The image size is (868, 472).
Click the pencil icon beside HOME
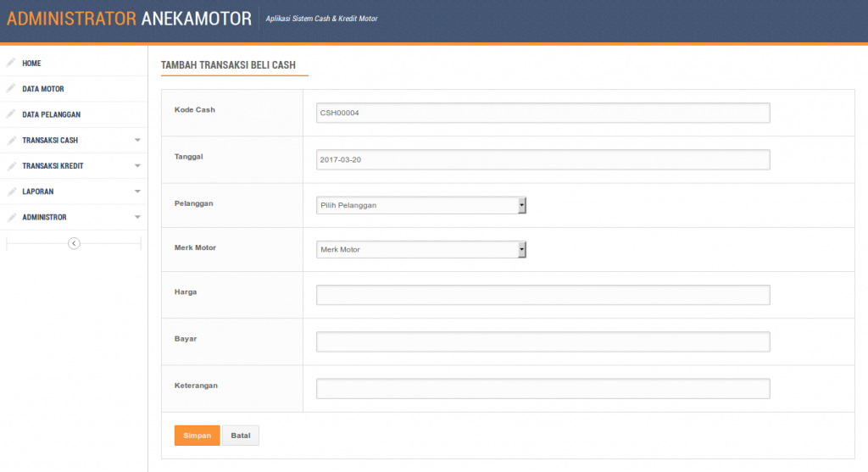[10, 63]
